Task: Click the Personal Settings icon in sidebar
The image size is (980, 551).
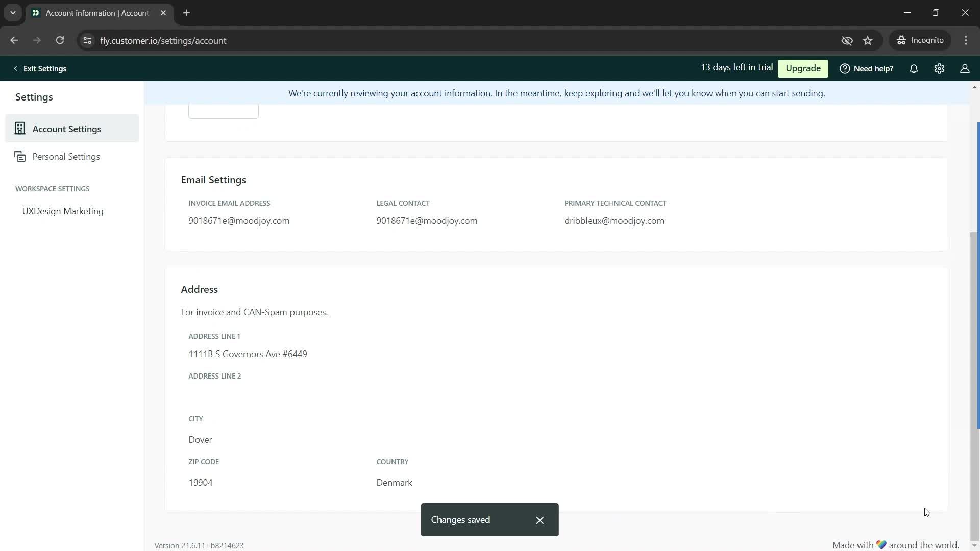Action: (x=19, y=156)
